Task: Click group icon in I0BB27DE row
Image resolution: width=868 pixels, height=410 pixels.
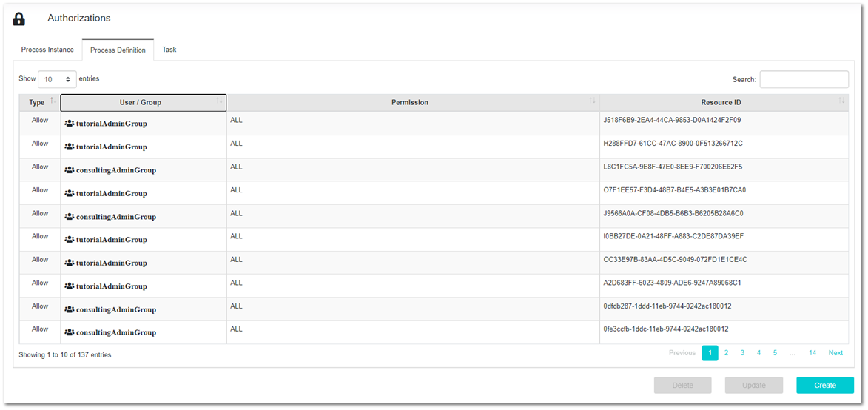Action: 70,239
